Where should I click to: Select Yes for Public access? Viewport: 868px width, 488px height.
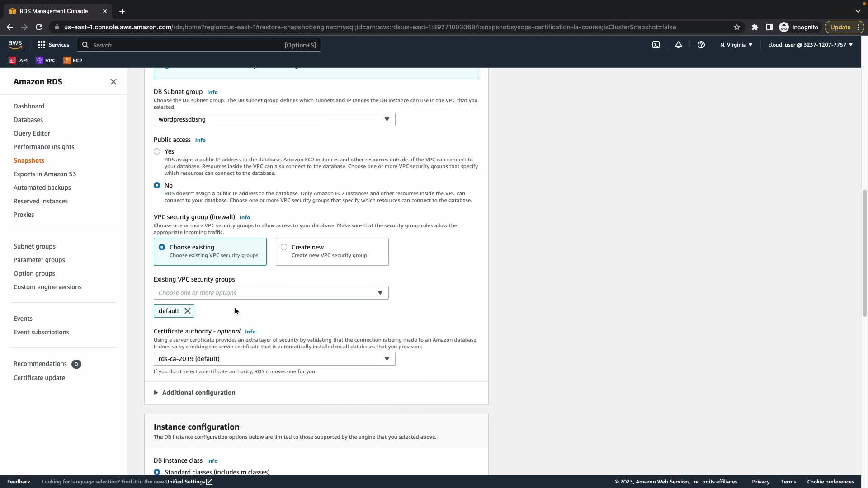pos(157,151)
